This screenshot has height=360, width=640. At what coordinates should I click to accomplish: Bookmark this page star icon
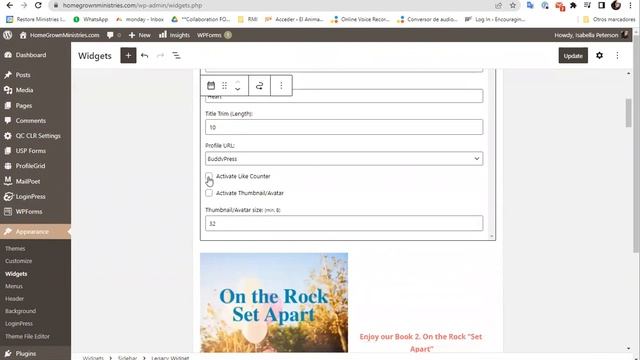[513, 5]
